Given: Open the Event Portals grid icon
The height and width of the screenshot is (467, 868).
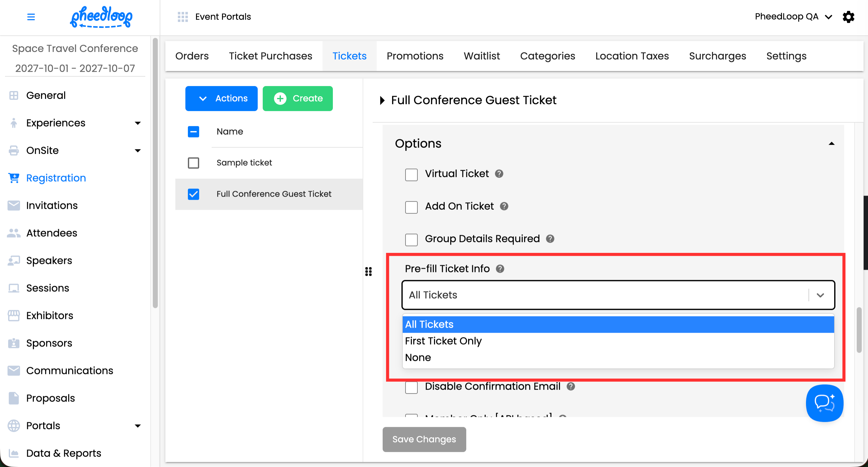Looking at the screenshot, I should (183, 17).
